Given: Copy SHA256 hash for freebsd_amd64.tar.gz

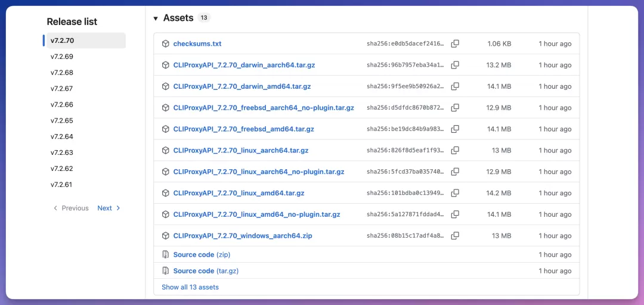Looking at the screenshot, I should tap(455, 129).
